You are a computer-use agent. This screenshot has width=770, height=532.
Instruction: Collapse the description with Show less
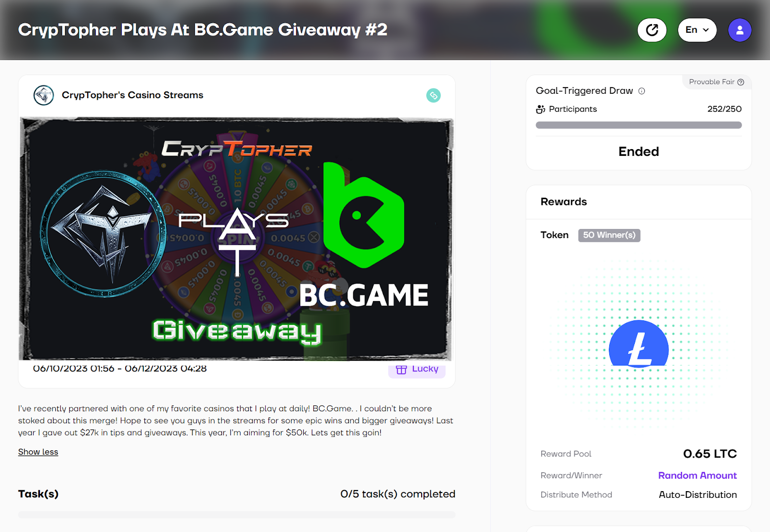click(38, 452)
